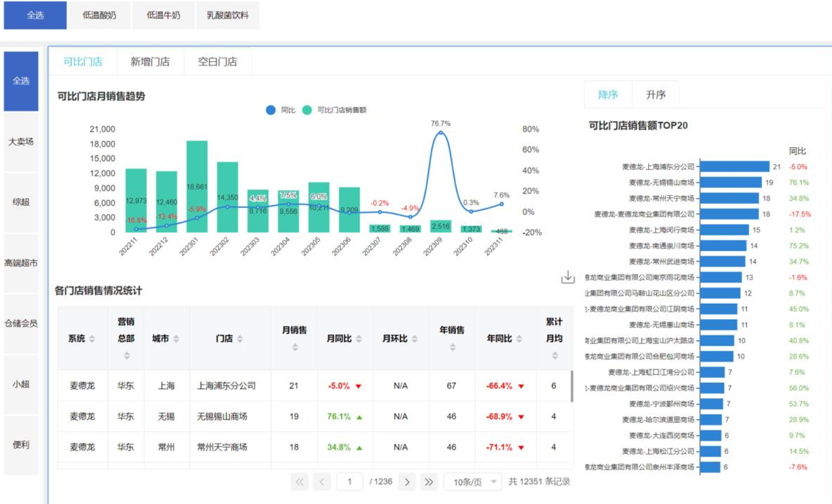
Task: Jump to last page of table
Action: click(429, 482)
